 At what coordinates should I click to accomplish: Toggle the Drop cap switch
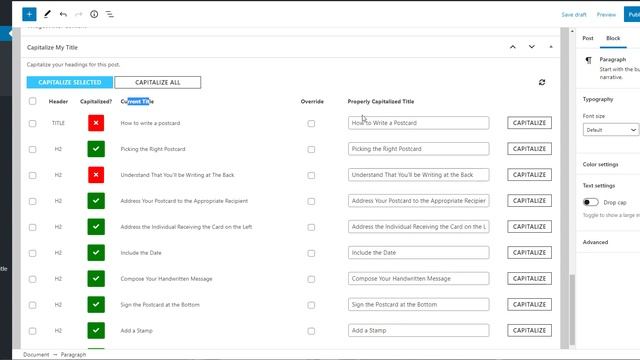[x=590, y=202]
